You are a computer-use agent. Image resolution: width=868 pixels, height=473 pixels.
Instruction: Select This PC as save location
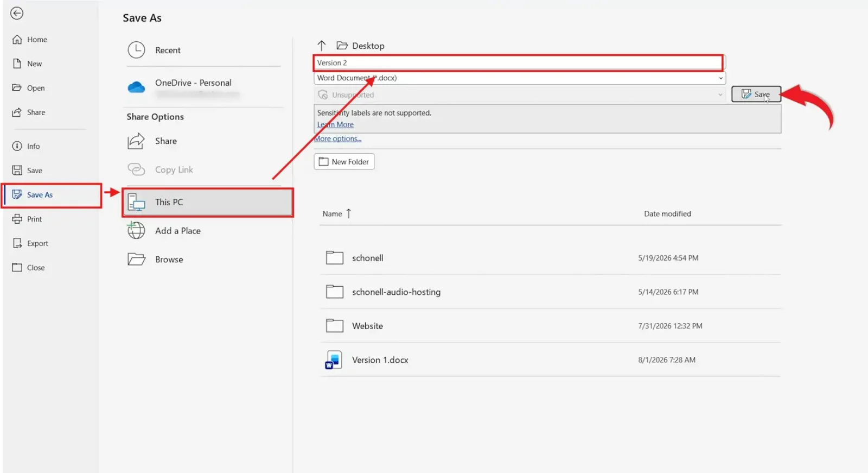pyautogui.click(x=208, y=203)
